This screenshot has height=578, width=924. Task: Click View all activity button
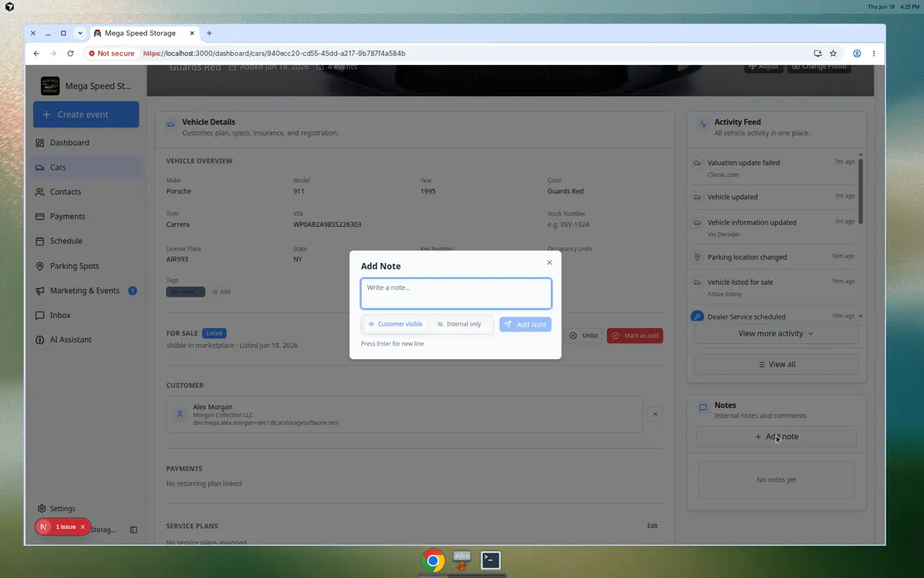(776, 364)
